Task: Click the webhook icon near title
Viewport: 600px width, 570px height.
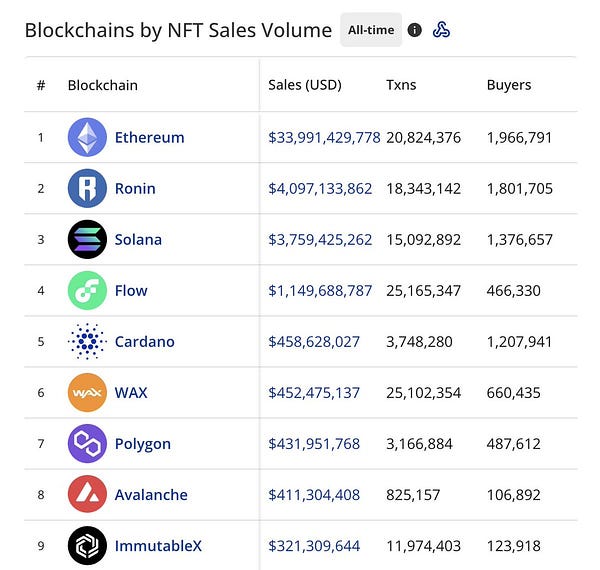Action: [x=441, y=30]
